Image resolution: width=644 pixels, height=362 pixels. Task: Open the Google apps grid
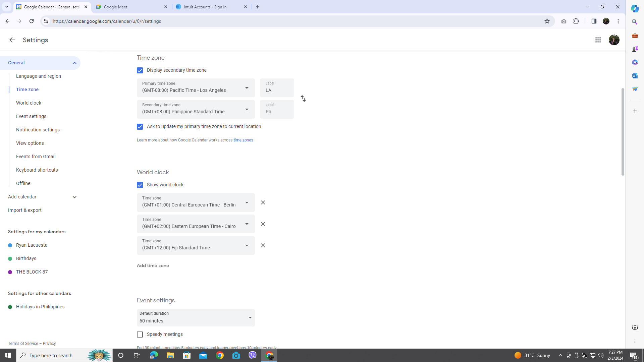point(598,40)
